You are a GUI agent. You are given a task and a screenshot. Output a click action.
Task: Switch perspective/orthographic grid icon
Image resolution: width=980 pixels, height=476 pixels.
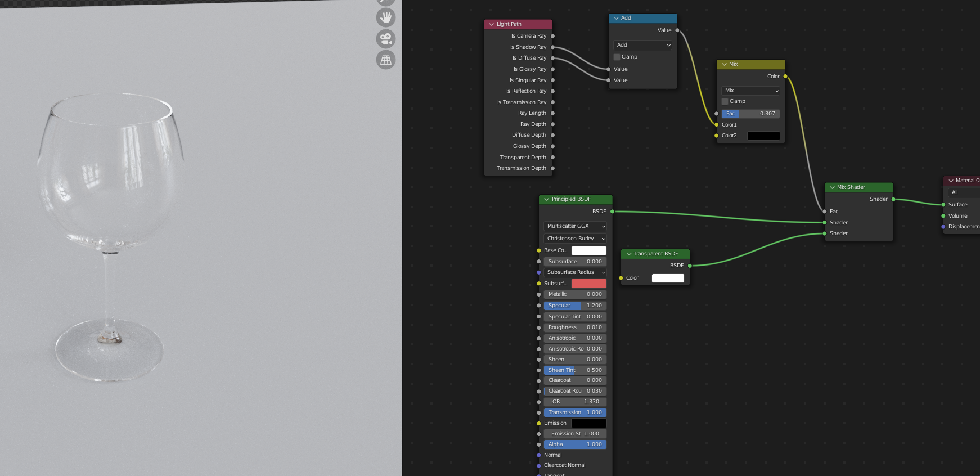click(x=386, y=60)
